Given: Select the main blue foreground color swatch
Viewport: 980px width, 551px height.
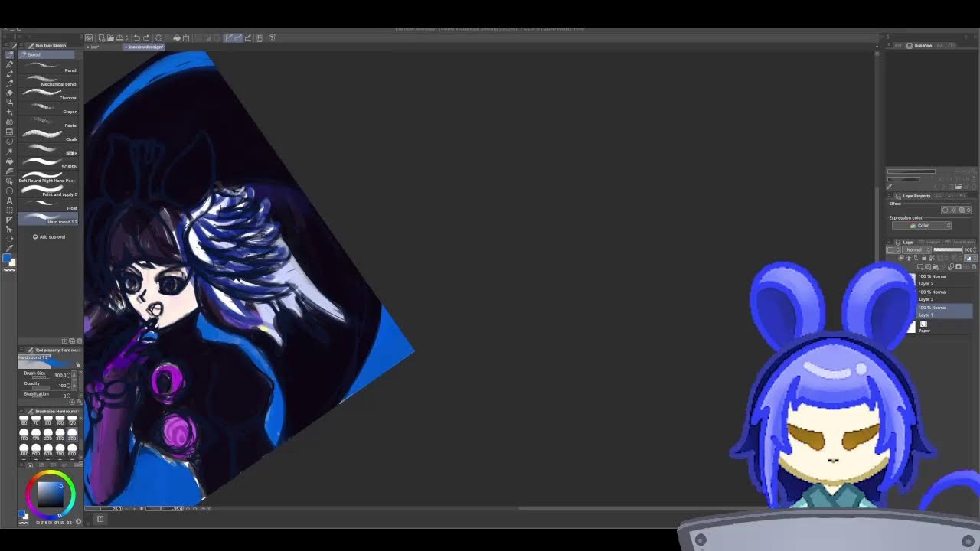Looking at the screenshot, I should click(7, 259).
